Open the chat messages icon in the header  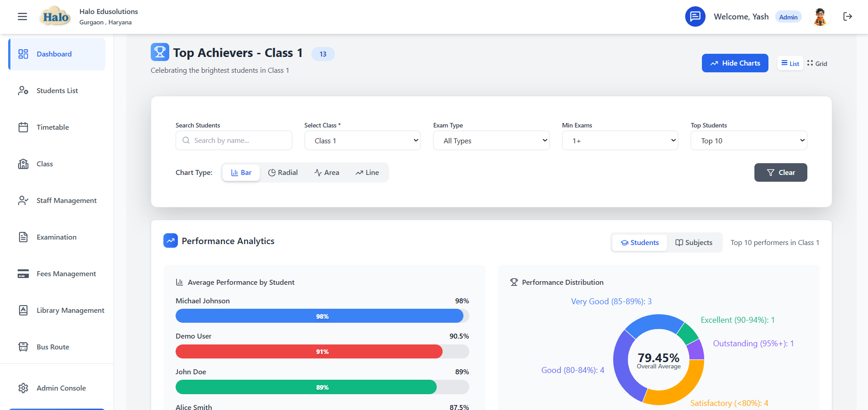click(x=695, y=16)
